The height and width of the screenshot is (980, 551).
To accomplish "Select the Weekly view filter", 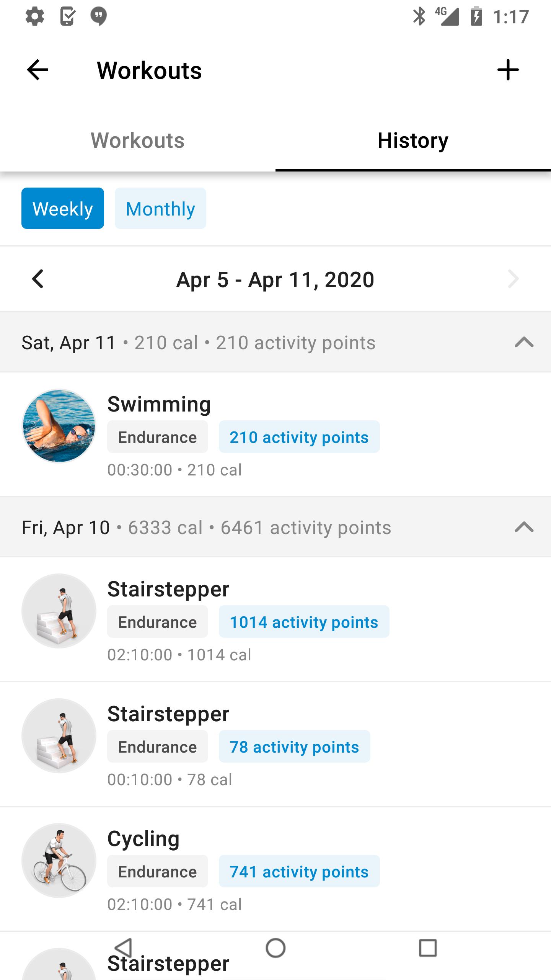I will click(63, 208).
